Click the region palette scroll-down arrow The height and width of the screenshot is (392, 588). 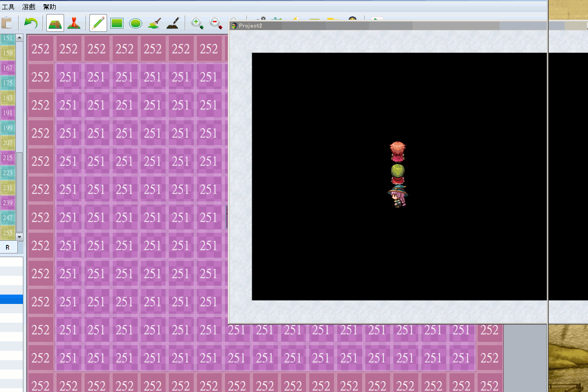click(x=19, y=237)
